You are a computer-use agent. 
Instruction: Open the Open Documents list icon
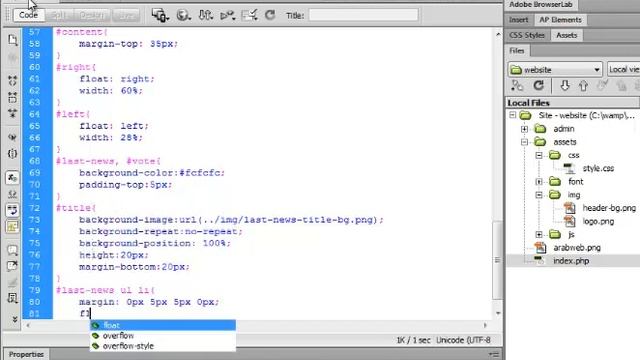tap(12, 40)
